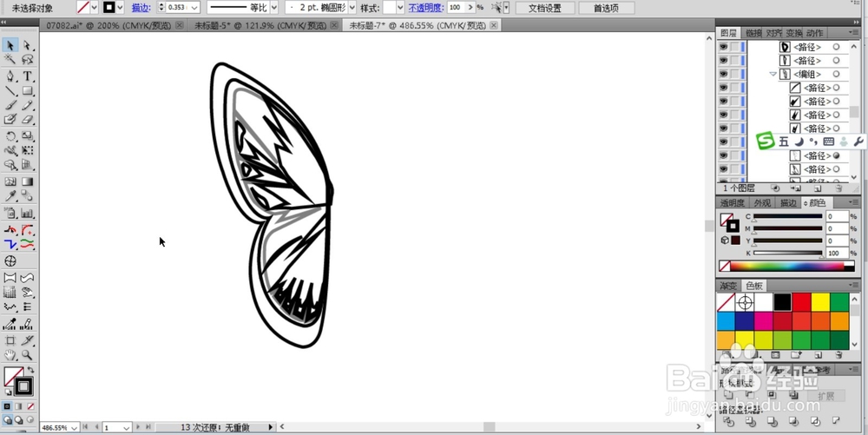Image resolution: width=868 pixels, height=435 pixels.
Task: Pick the red swatch in Swatches
Action: pyautogui.click(x=801, y=302)
